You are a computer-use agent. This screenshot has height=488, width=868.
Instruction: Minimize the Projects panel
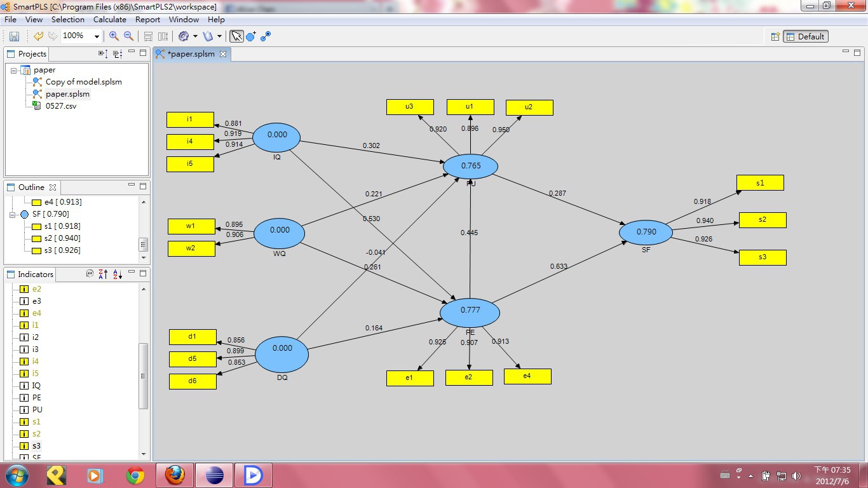tap(132, 52)
